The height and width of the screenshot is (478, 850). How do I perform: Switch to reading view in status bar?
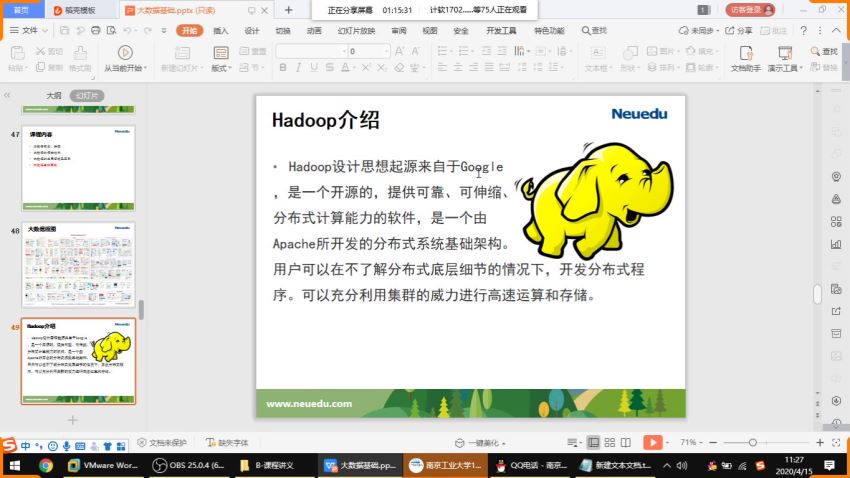pos(626,443)
